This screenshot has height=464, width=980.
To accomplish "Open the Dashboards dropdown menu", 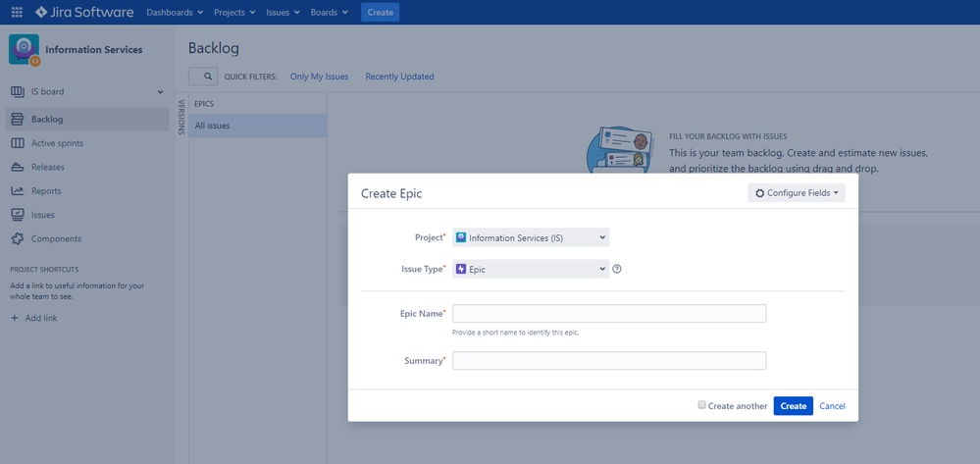I will 175,12.
